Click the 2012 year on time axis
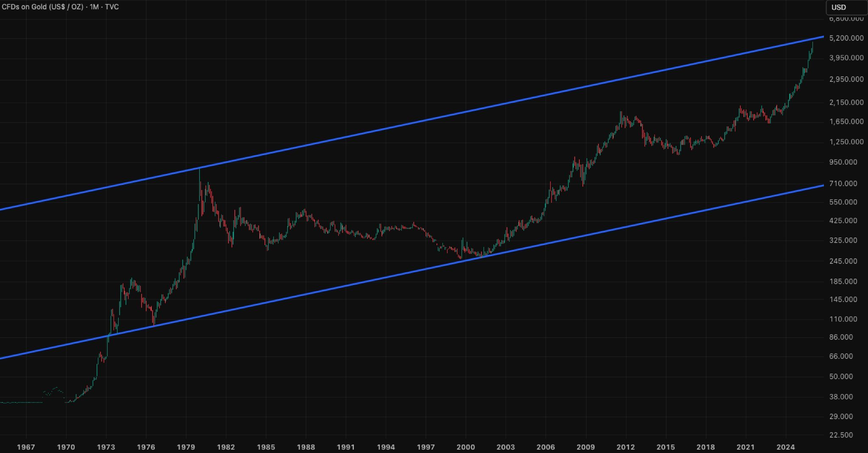Image resolution: width=868 pixels, height=453 pixels. [x=626, y=447]
